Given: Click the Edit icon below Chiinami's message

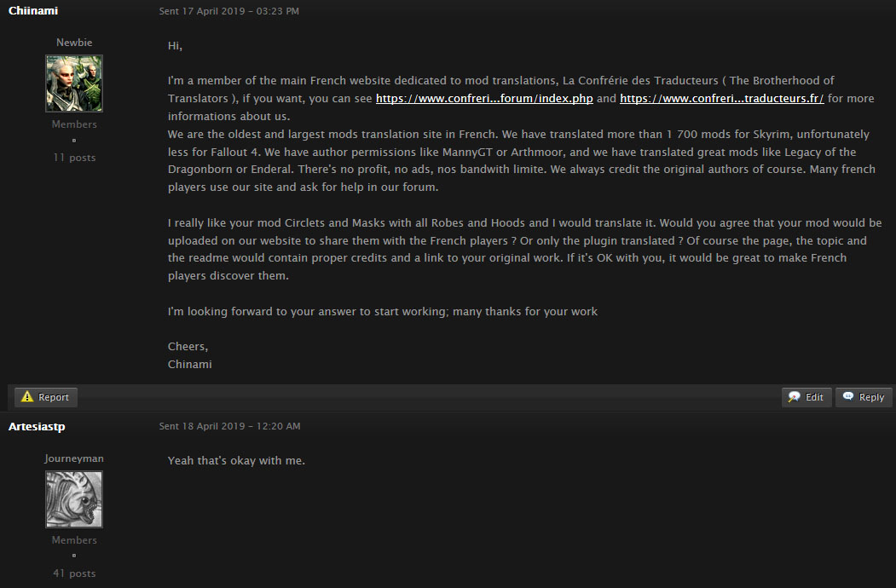Looking at the screenshot, I should (x=795, y=397).
